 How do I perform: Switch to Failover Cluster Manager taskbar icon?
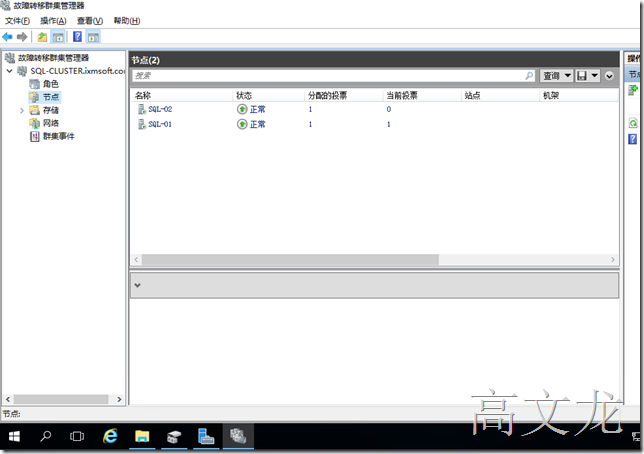coord(238,436)
